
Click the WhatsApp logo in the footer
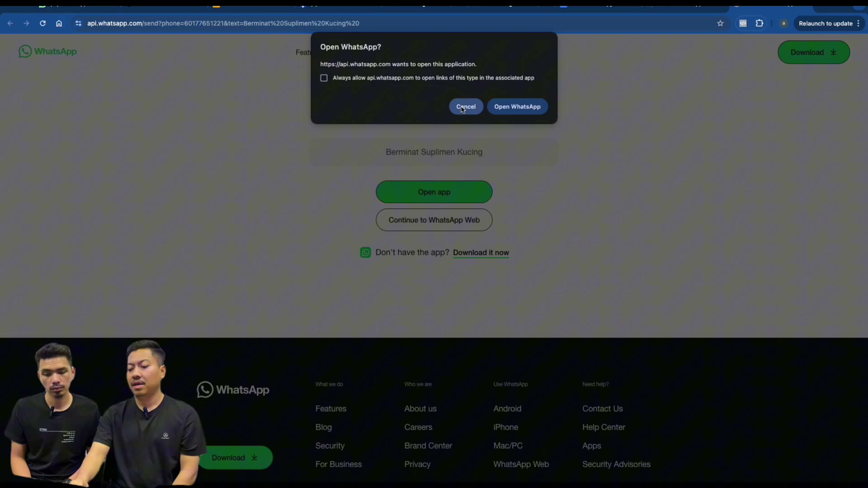point(233,389)
